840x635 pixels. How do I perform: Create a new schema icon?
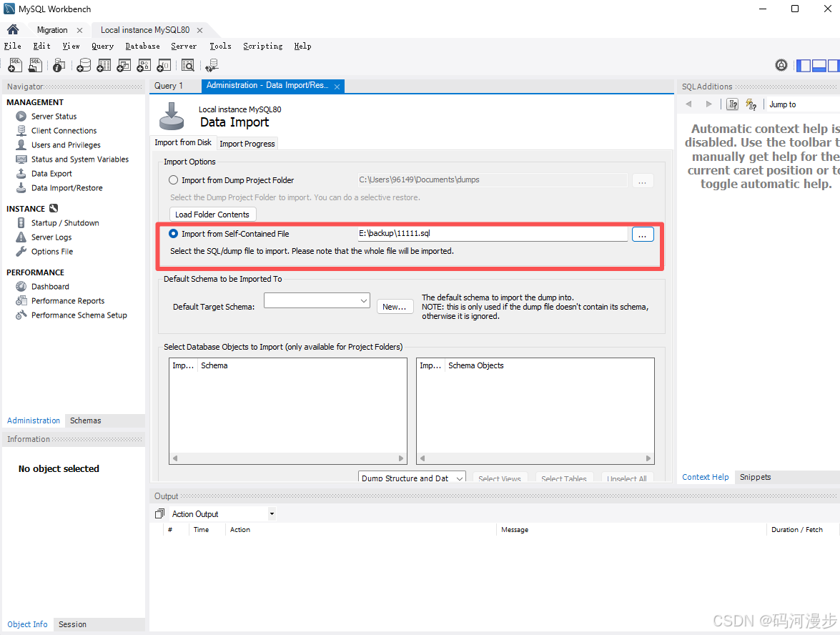tap(84, 65)
